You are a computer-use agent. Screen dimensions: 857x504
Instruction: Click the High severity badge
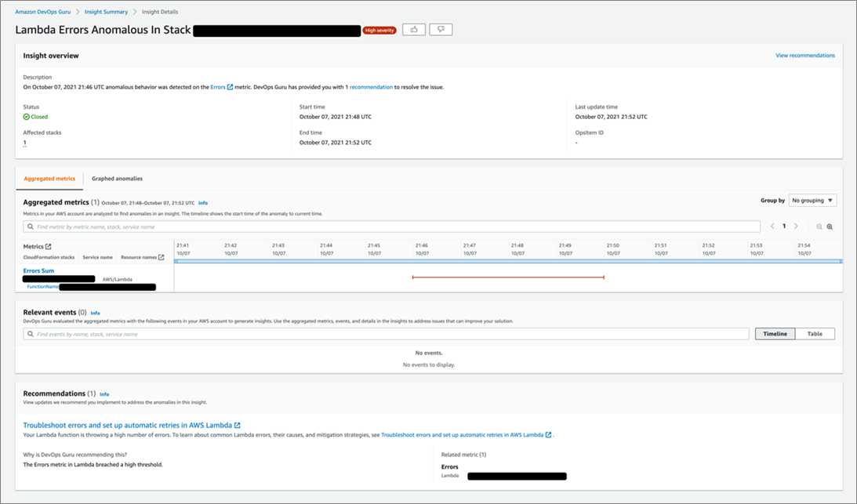click(379, 31)
